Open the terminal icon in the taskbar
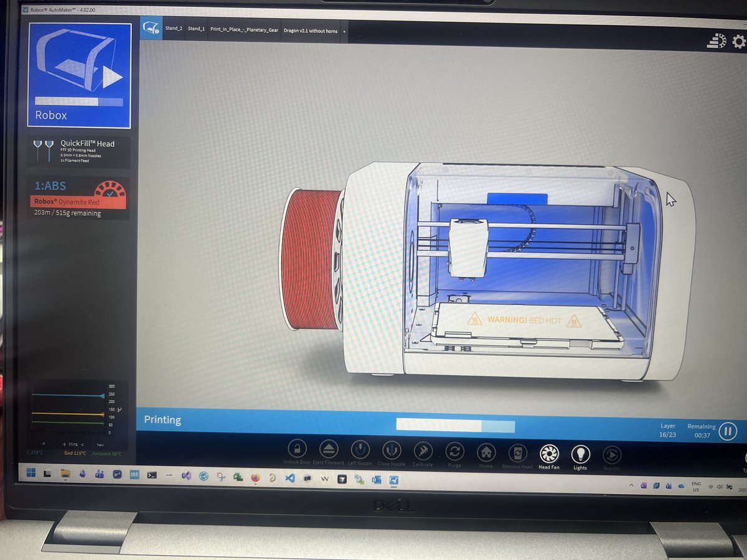Image resolution: width=747 pixels, height=560 pixels. click(152, 475)
